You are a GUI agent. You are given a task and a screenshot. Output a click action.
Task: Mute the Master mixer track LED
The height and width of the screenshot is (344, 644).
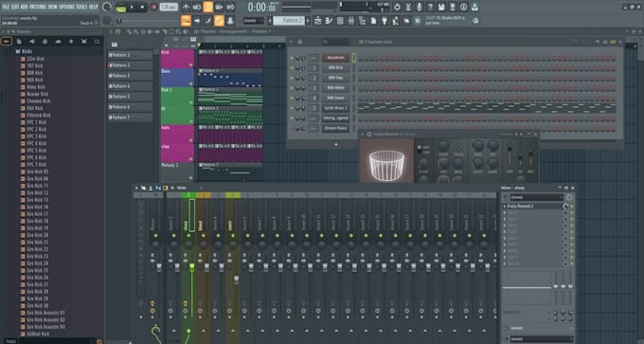click(155, 236)
